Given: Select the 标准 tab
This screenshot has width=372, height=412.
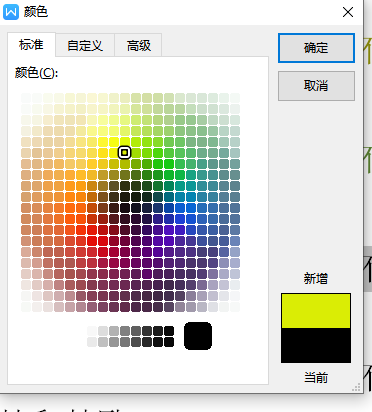Looking at the screenshot, I should (31, 45).
